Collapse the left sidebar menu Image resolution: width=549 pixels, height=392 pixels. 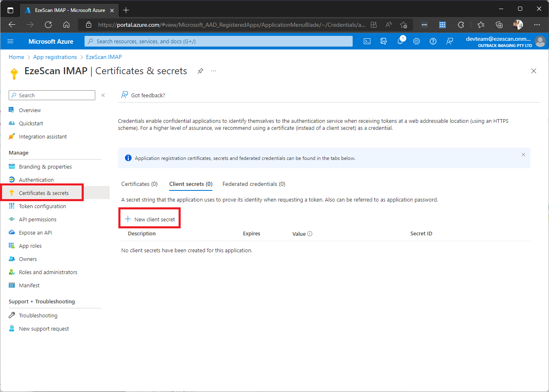coord(103,95)
